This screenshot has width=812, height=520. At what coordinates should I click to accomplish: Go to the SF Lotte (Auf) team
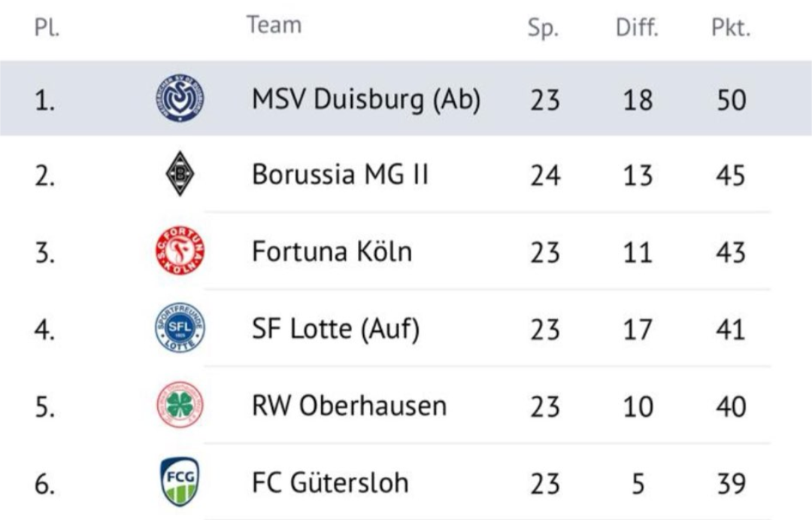[335, 330]
